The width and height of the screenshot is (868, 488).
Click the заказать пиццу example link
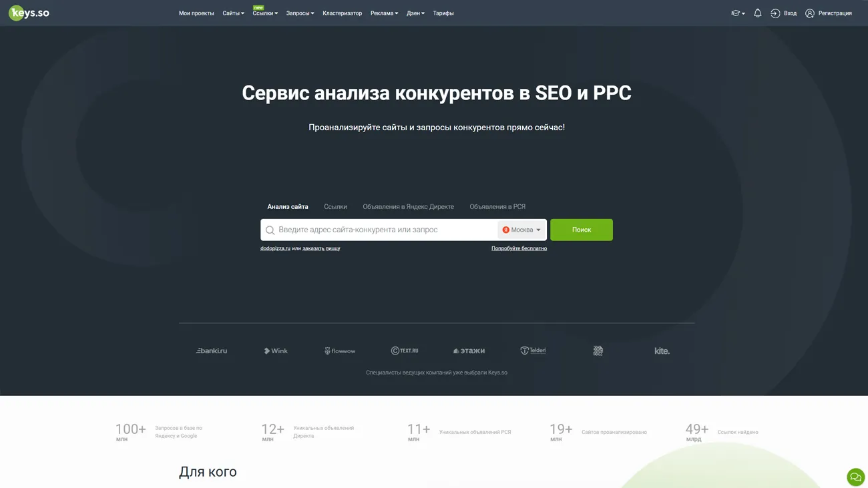(x=321, y=248)
